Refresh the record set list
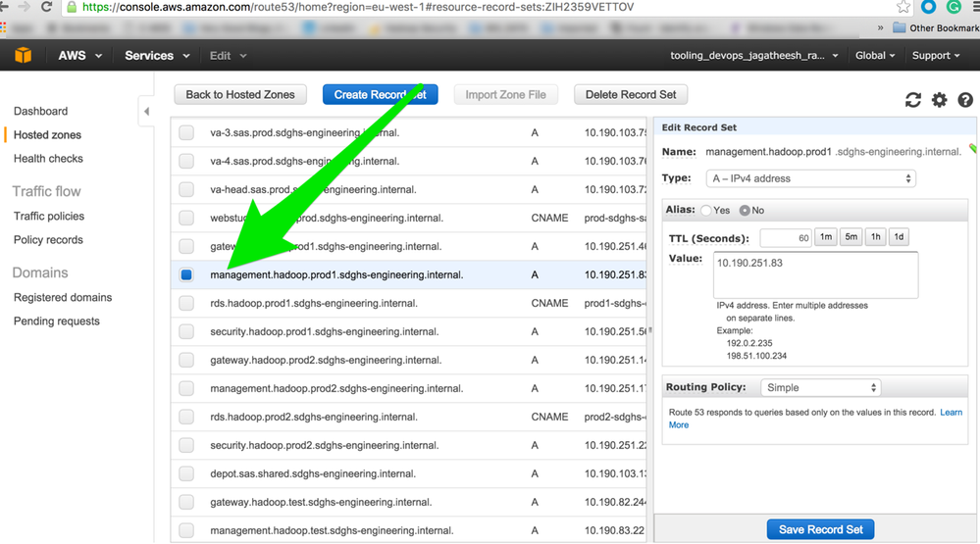 point(913,100)
